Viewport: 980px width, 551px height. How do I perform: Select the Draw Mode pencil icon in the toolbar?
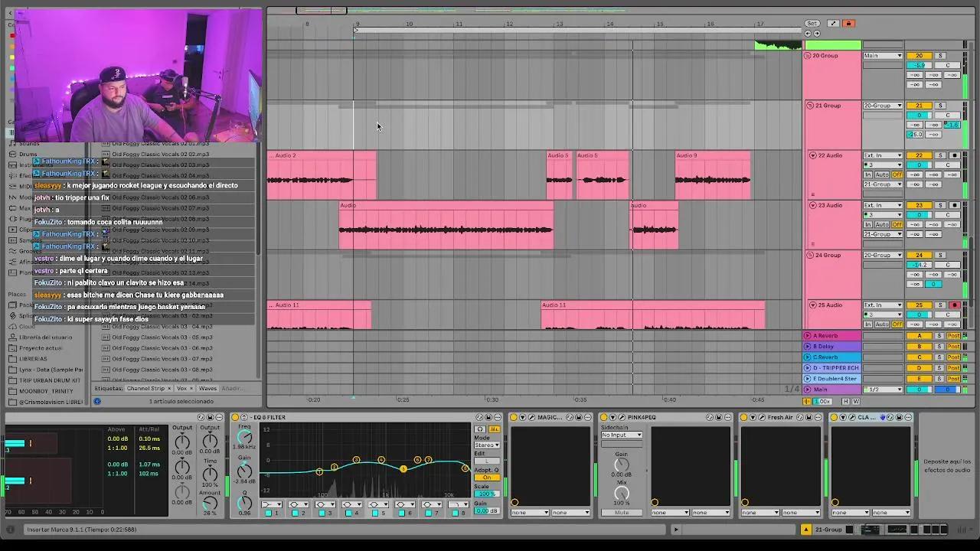tap(834, 23)
